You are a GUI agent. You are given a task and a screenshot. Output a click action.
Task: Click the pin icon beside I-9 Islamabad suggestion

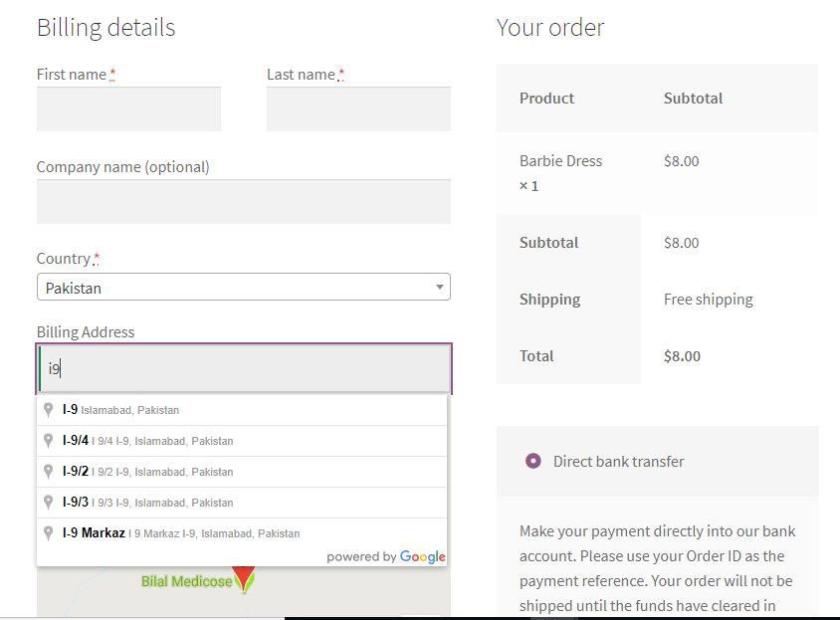coord(48,409)
